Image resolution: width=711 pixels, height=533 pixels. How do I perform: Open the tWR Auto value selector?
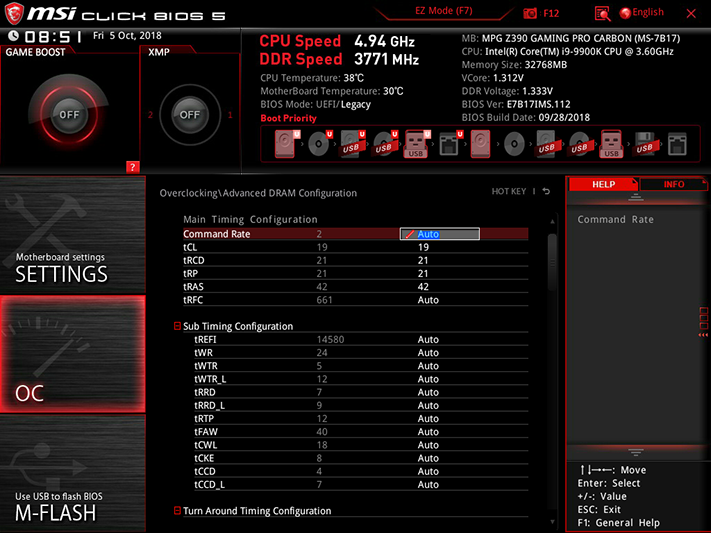click(x=428, y=352)
